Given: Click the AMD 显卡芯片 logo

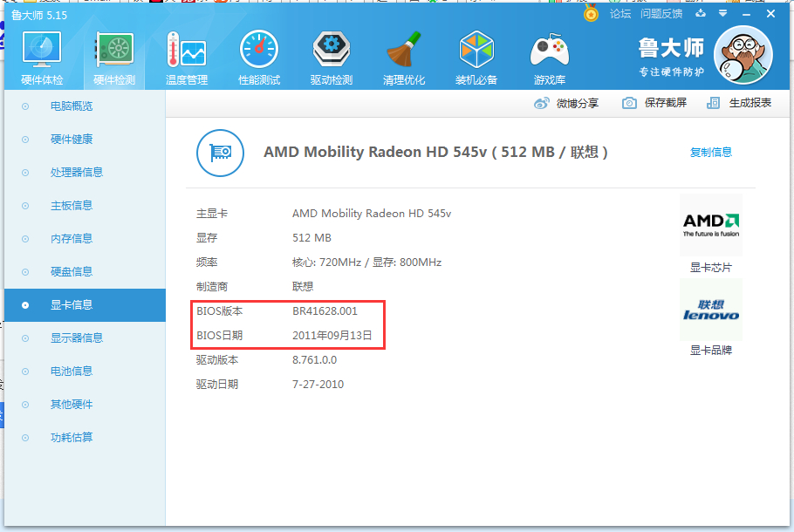Looking at the screenshot, I should (x=711, y=225).
